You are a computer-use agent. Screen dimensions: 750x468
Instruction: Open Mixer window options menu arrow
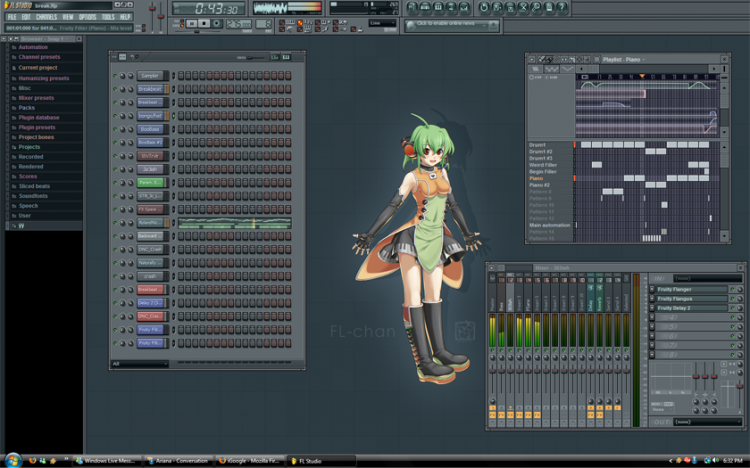click(491, 268)
